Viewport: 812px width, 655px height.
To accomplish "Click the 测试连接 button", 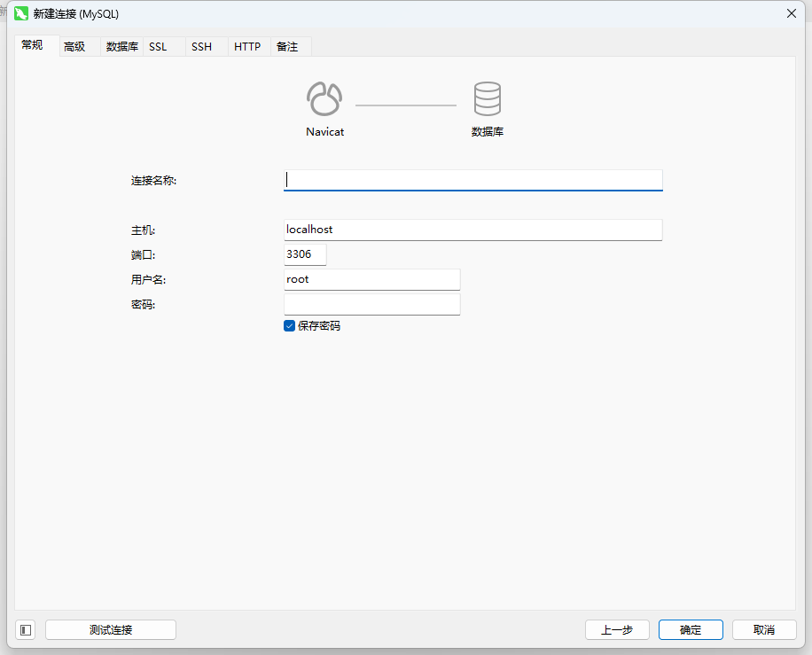I will 111,629.
